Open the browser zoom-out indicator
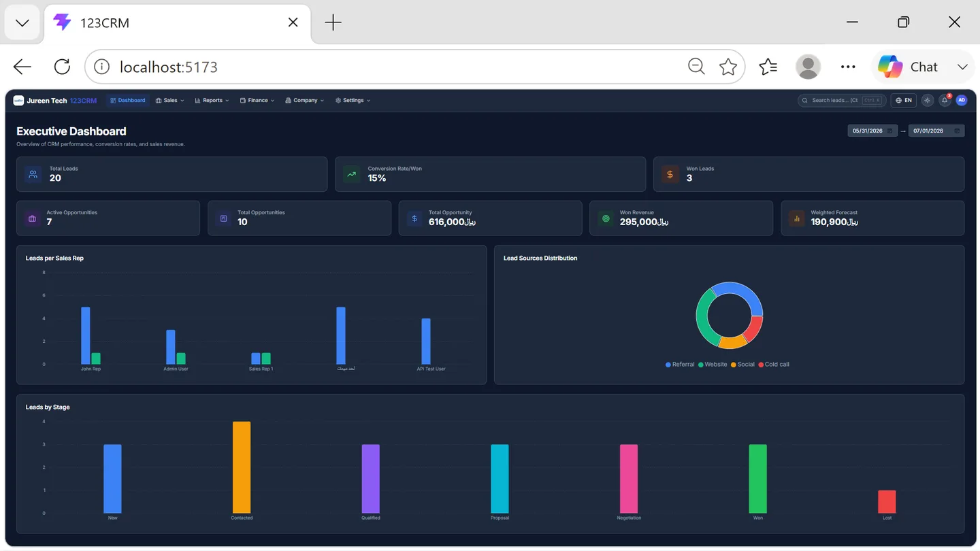The width and height of the screenshot is (980, 551). [696, 67]
